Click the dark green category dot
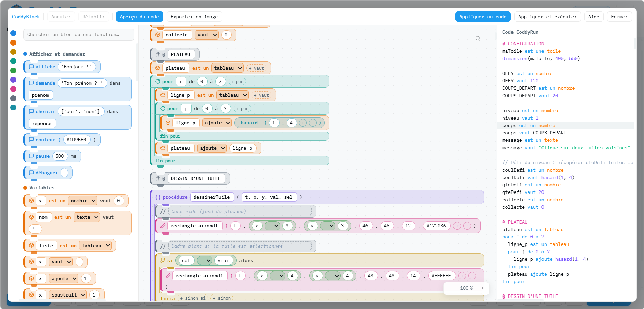Viewport: 644px width, 309px height. [13, 70]
